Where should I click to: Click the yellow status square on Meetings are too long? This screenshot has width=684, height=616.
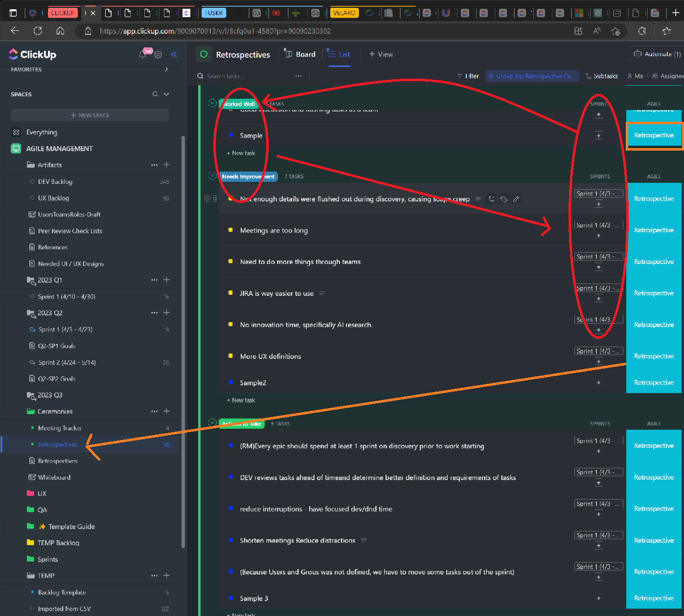tap(230, 230)
